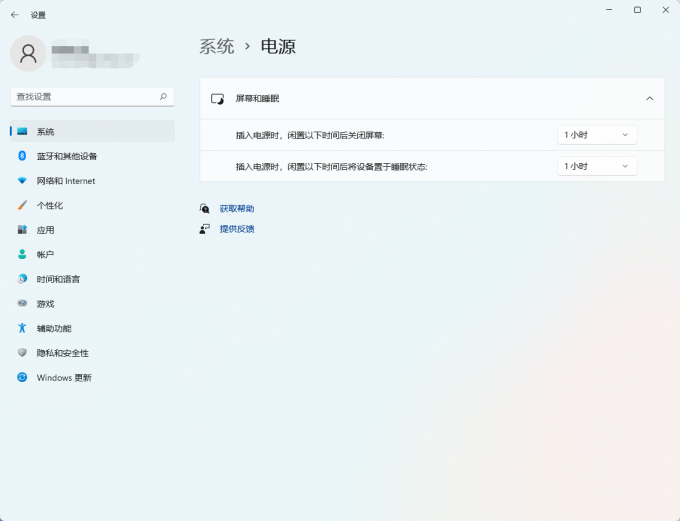Open 个性化 settings

point(92,205)
